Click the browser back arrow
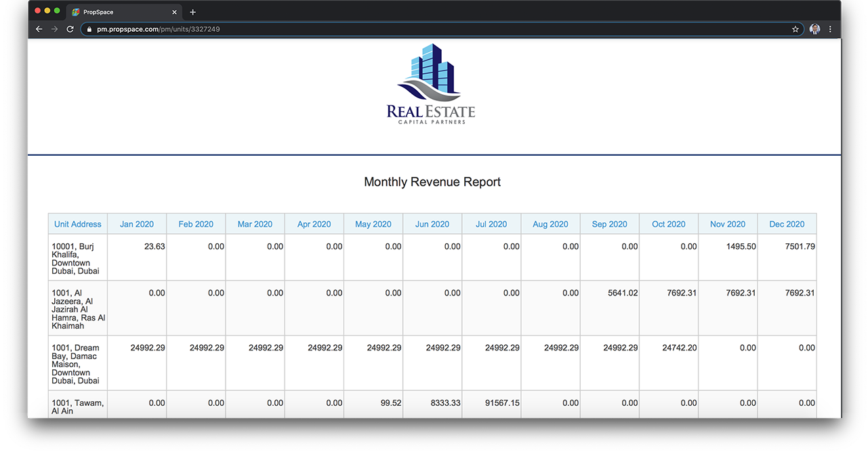 pyautogui.click(x=39, y=29)
